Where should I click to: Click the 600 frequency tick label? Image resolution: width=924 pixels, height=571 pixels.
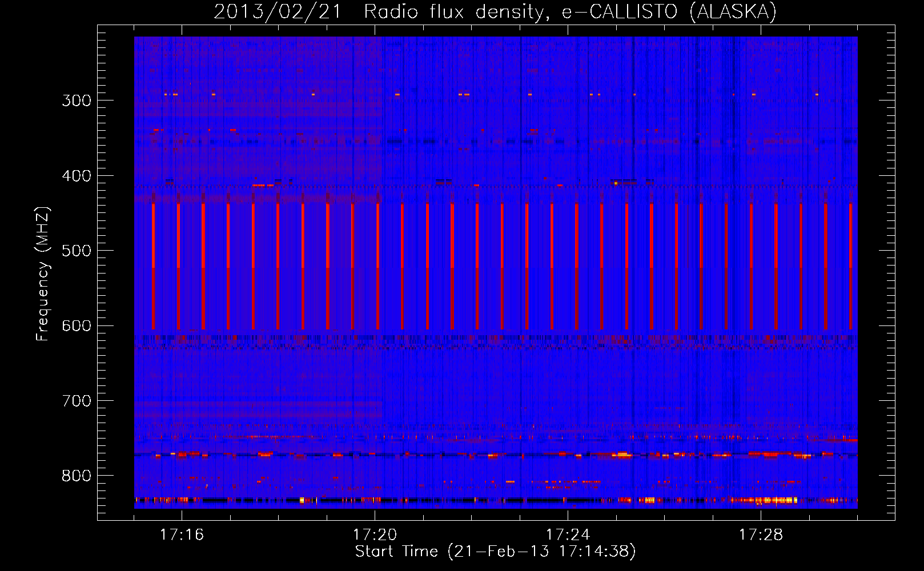click(77, 326)
